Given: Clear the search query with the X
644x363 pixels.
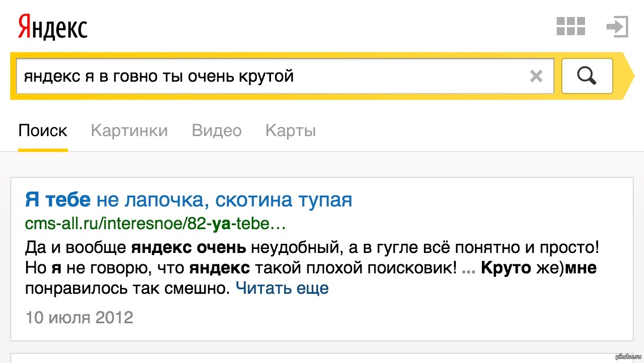Looking at the screenshot, I should tap(536, 76).
